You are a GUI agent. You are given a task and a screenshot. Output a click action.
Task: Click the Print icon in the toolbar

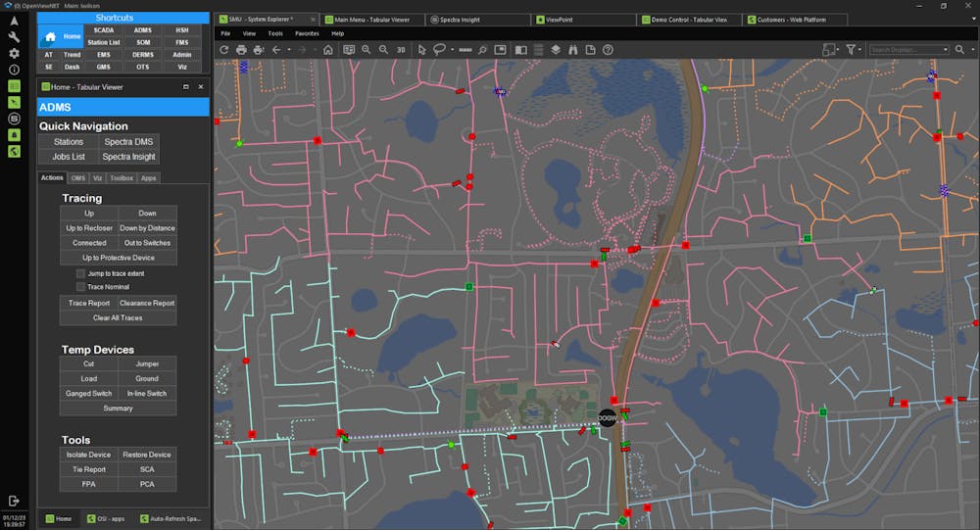tap(242, 50)
